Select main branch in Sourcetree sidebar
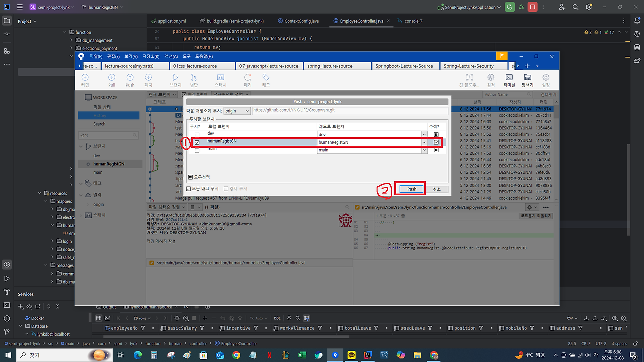The width and height of the screenshot is (644, 362). [x=98, y=172]
